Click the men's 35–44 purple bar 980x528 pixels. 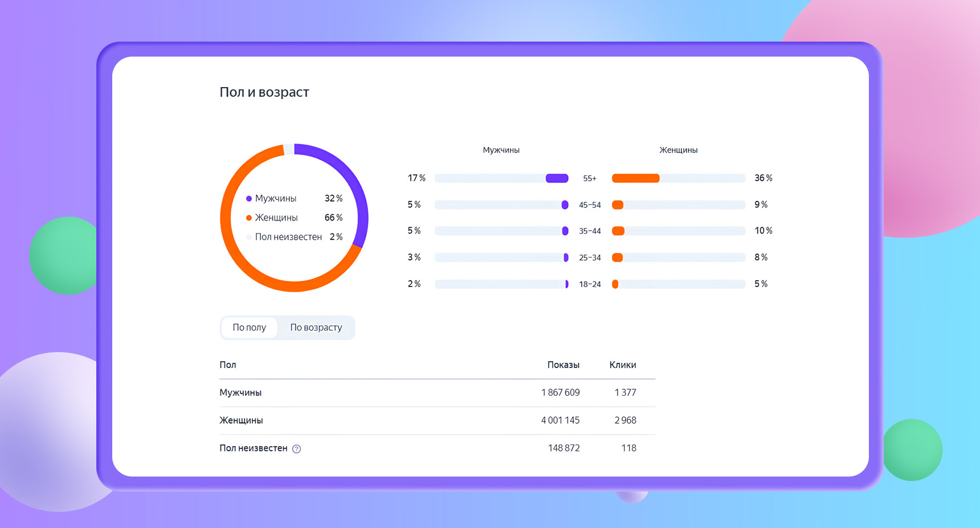click(565, 231)
